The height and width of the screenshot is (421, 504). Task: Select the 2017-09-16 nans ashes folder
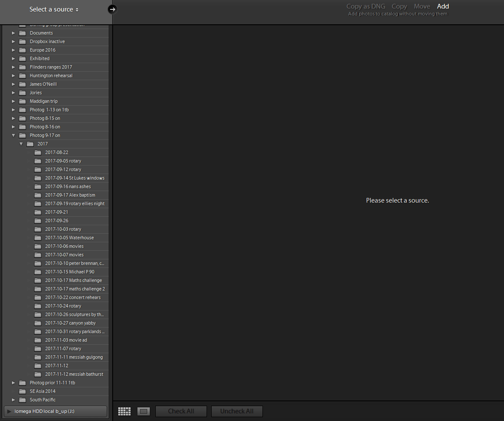coord(69,186)
